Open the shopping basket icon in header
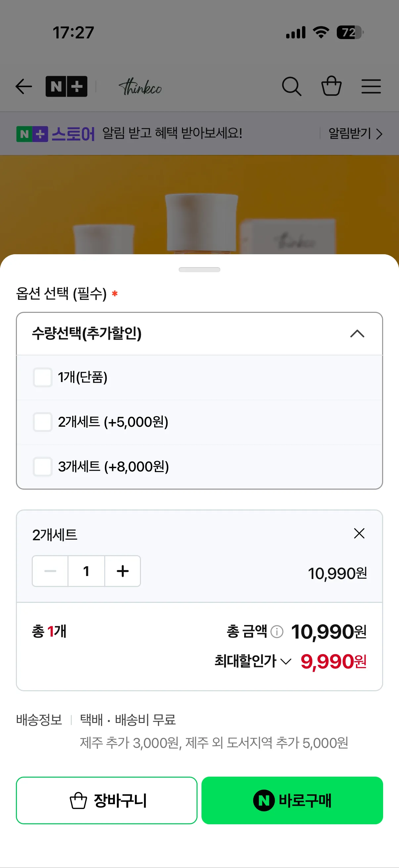 331,86
